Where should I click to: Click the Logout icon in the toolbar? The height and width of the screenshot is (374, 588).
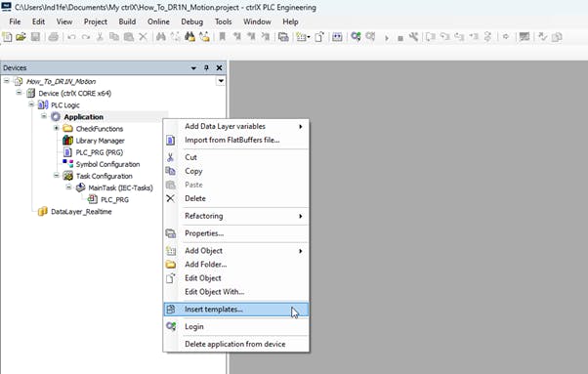(x=370, y=37)
